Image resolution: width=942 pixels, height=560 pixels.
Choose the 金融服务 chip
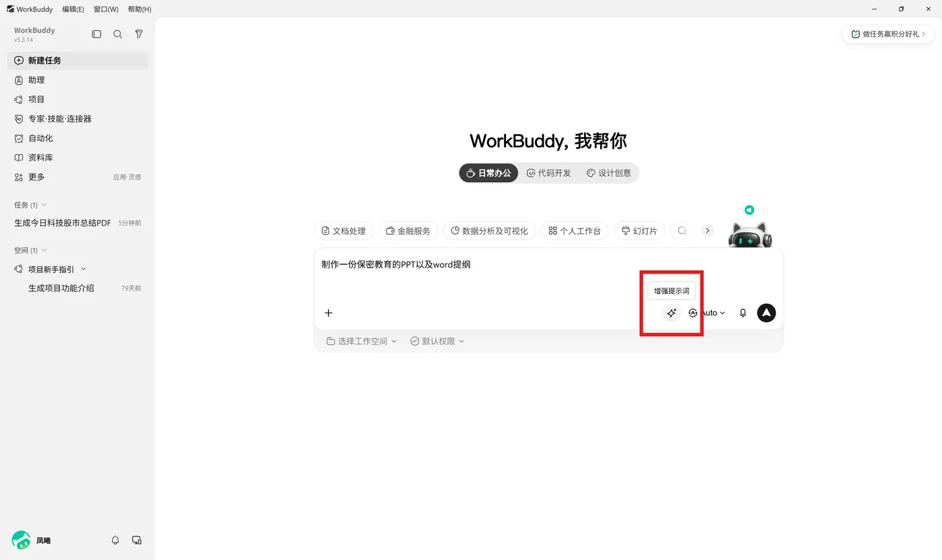408,231
